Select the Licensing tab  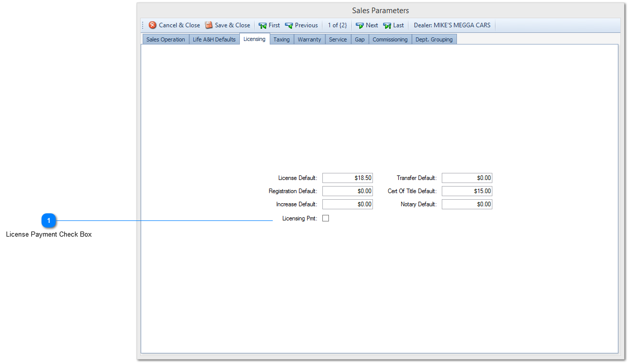point(255,39)
